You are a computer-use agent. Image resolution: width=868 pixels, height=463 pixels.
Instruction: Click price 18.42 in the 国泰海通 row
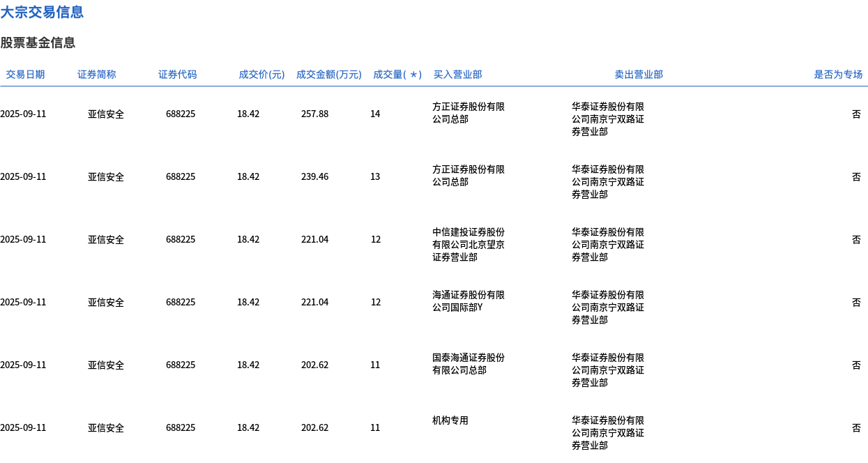248,365
